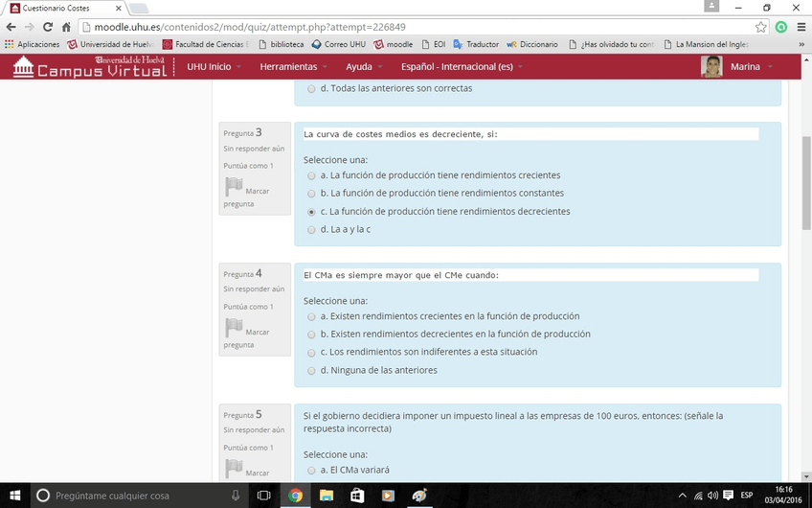Click the scrollbar down arrow

tap(806, 476)
